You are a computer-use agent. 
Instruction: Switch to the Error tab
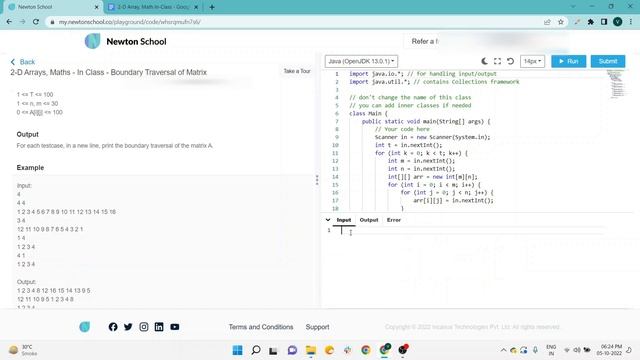[x=394, y=220]
